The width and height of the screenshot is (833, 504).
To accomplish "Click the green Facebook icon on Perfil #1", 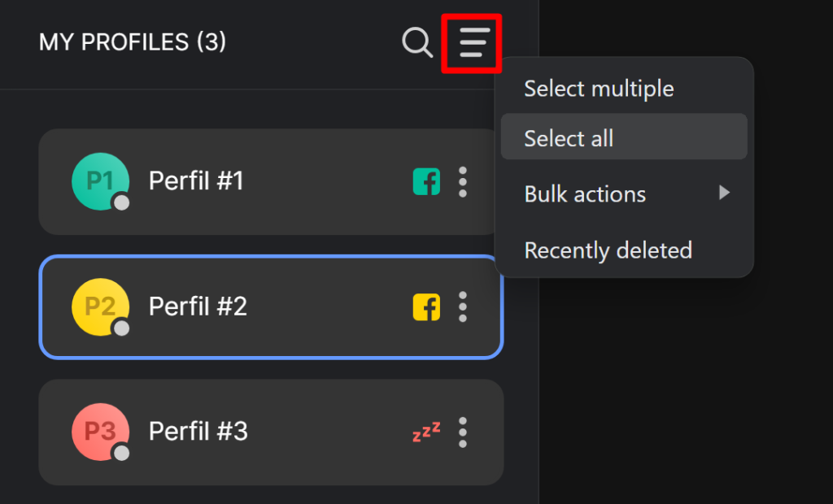I will click(x=426, y=181).
